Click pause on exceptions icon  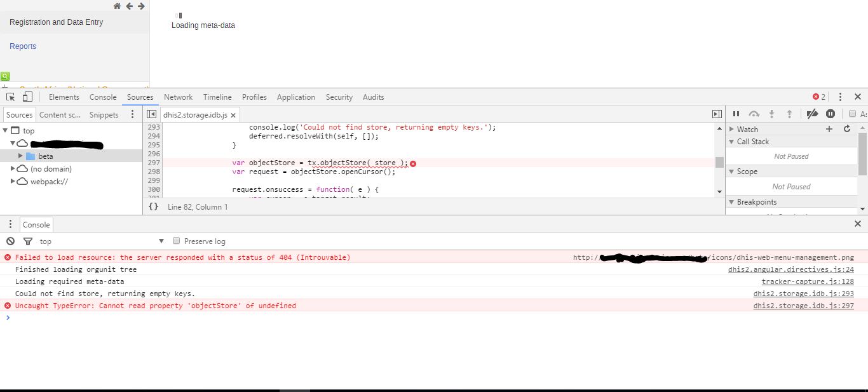point(830,114)
